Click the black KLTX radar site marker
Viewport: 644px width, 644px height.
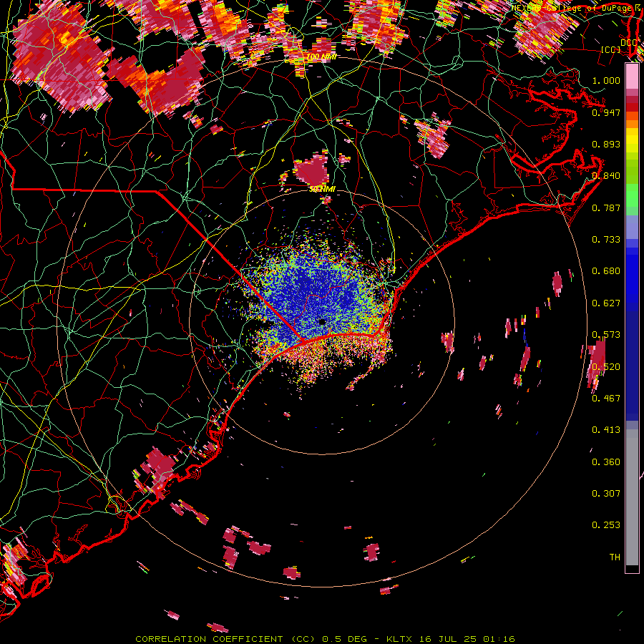[323, 323]
